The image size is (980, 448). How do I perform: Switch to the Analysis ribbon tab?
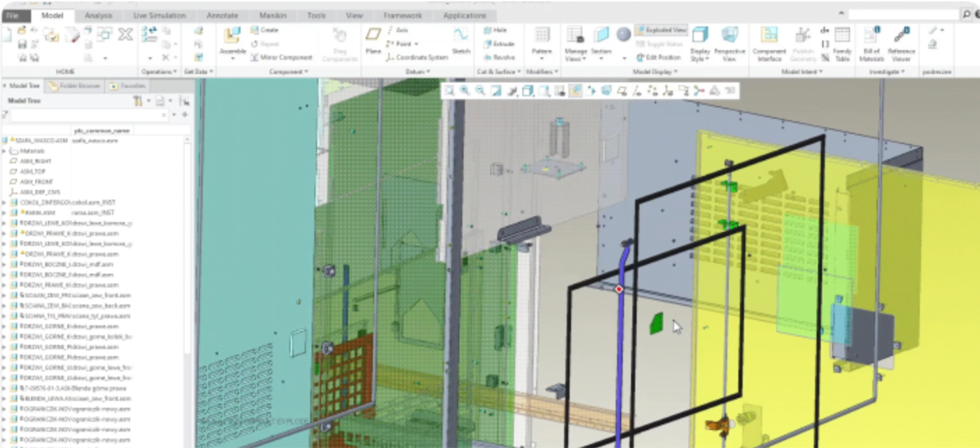click(x=98, y=16)
